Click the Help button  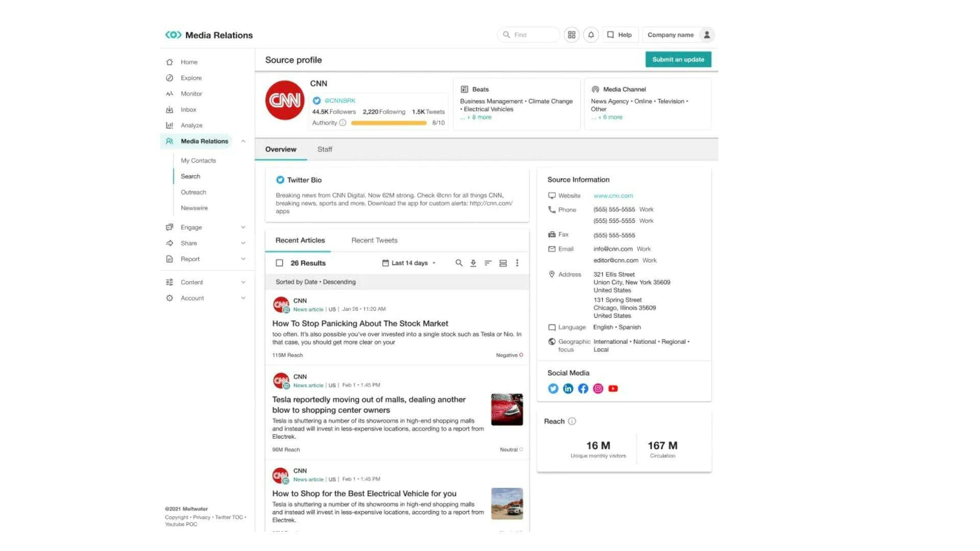point(620,35)
